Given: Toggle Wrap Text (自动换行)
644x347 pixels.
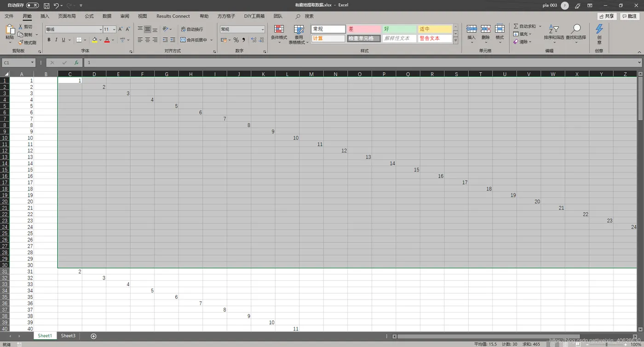Looking at the screenshot, I should 192,29.
